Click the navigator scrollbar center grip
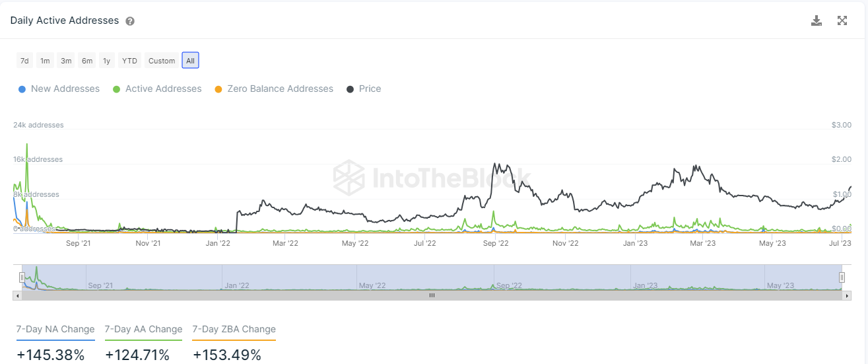The image size is (868, 364). click(x=432, y=295)
